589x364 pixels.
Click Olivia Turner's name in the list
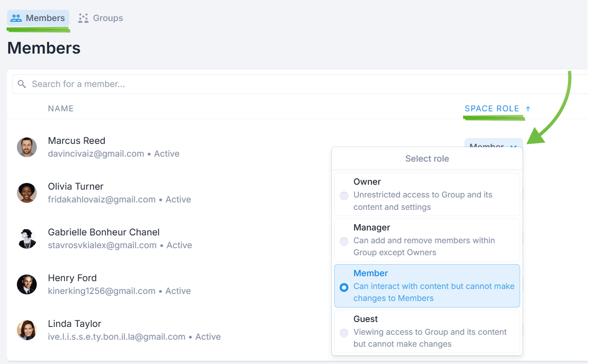(x=76, y=186)
